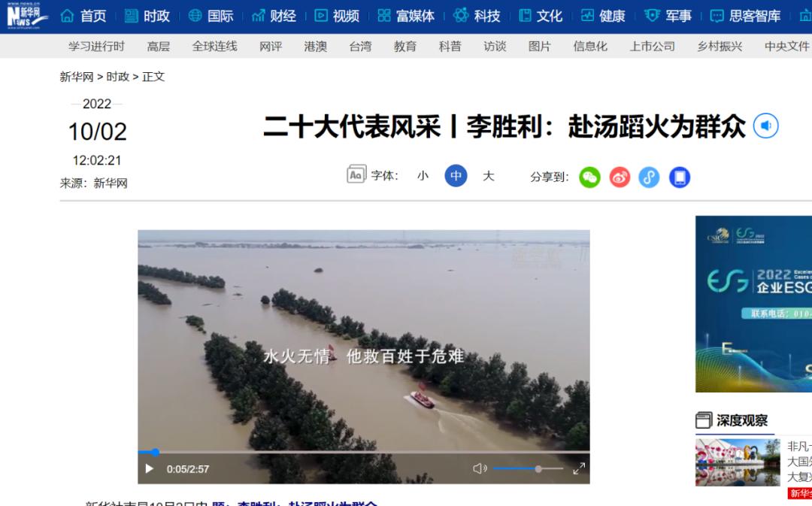812x506 pixels.
Task: Adjust the video volume slider
Action: click(529, 468)
